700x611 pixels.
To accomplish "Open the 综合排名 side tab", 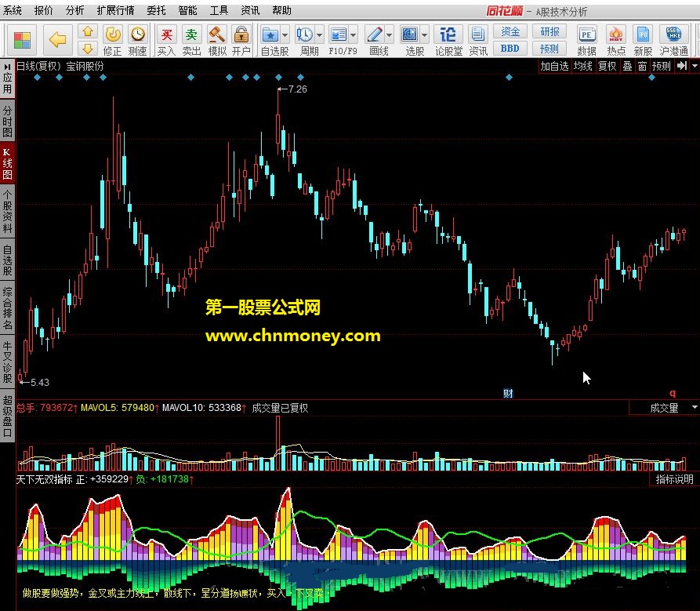I will coord(7,307).
